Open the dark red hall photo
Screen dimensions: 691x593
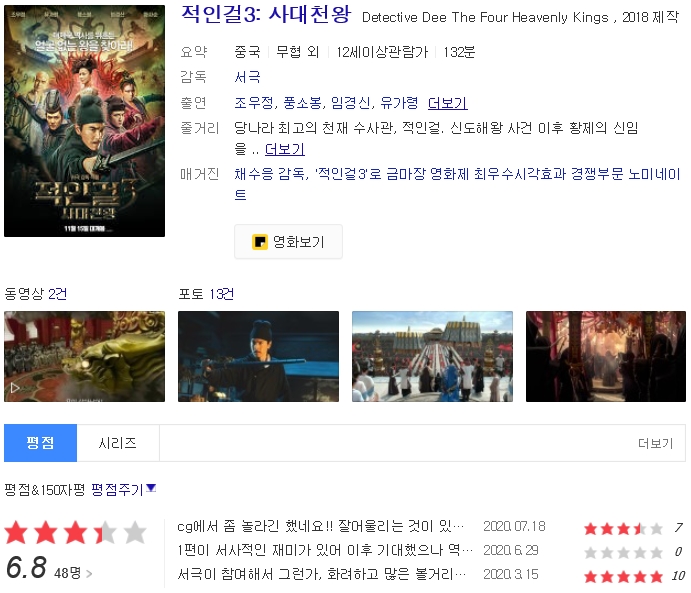606,356
